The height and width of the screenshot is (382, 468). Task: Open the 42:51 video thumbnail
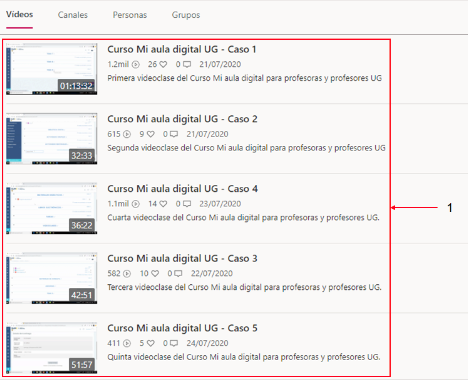[x=52, y=278]
